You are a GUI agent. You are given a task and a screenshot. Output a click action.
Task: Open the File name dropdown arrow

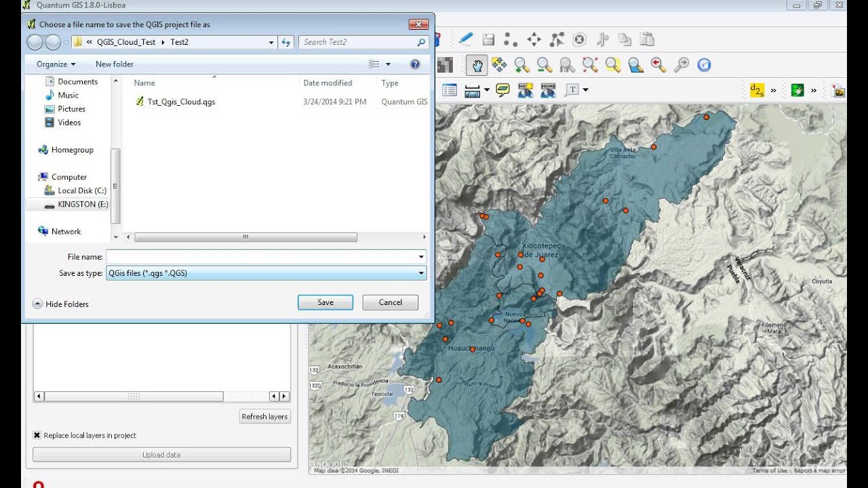click(x=421, y=257)
